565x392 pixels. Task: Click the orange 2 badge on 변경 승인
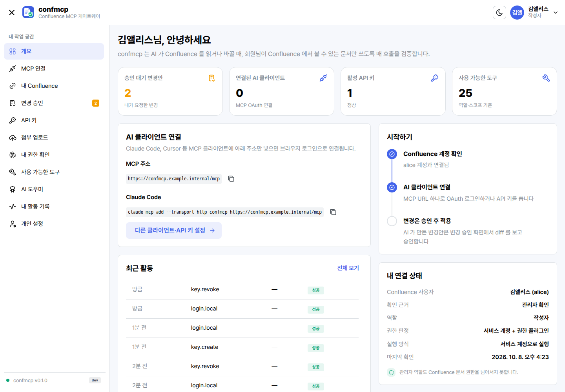tap(96, 103)
